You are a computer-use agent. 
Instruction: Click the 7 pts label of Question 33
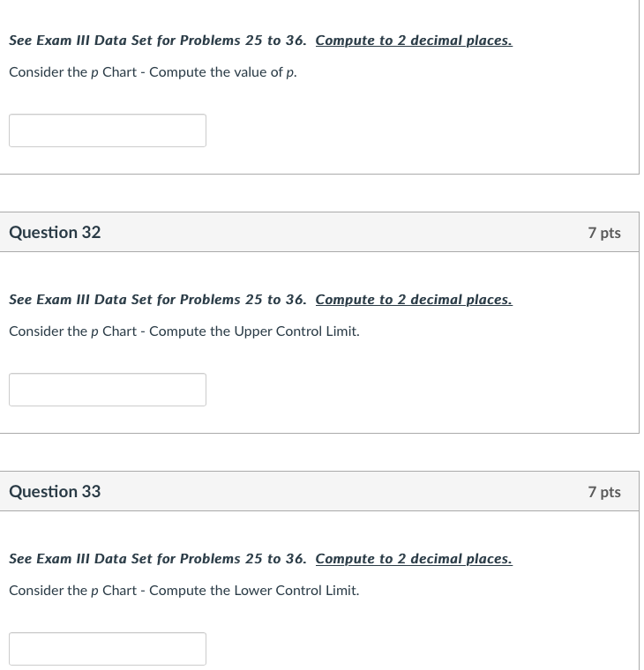pos(604,492)
